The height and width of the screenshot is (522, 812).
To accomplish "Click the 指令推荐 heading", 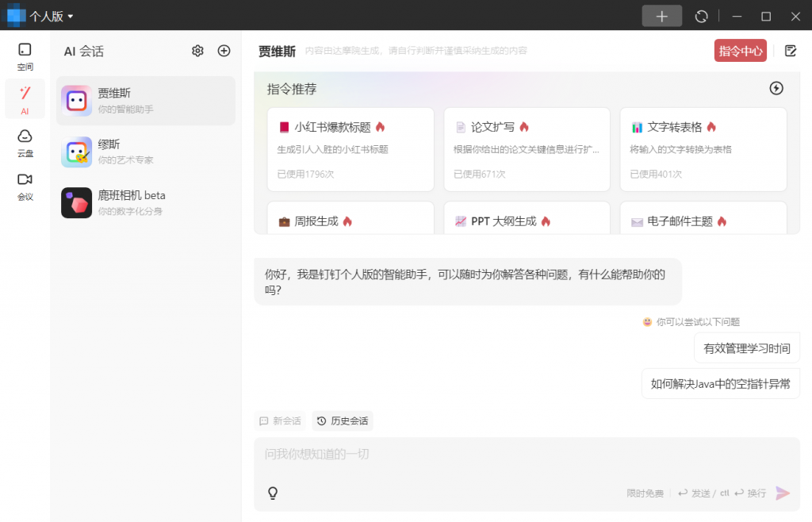I will click(x=292, y=89).
